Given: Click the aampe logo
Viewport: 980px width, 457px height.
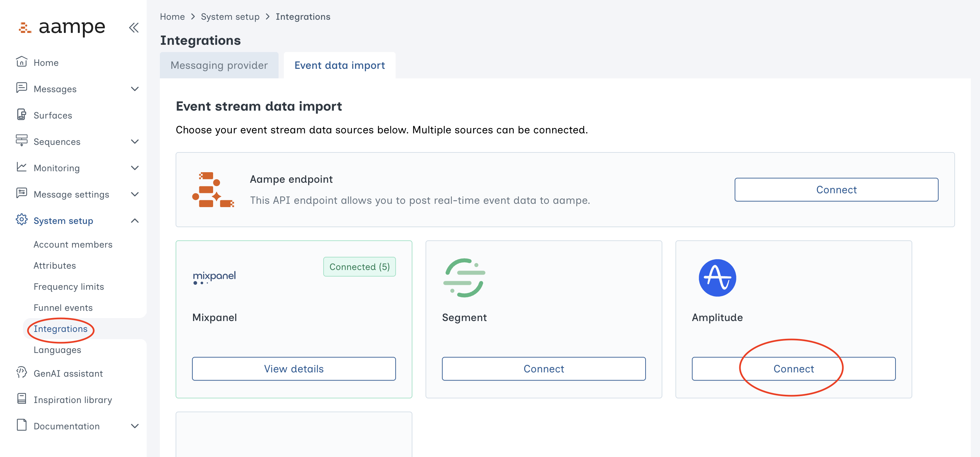Looking at the screenshot, I should 62,27.
